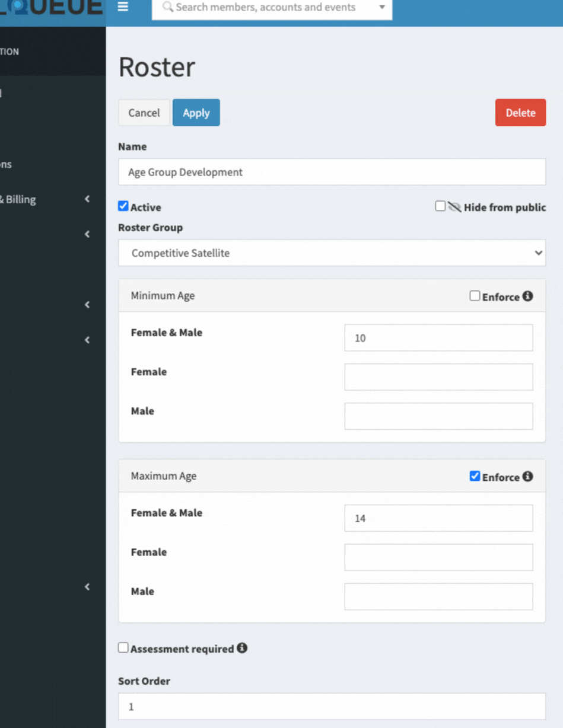Click the red Delete button
The height and width of the screenshot is (728, 563).
520,113
